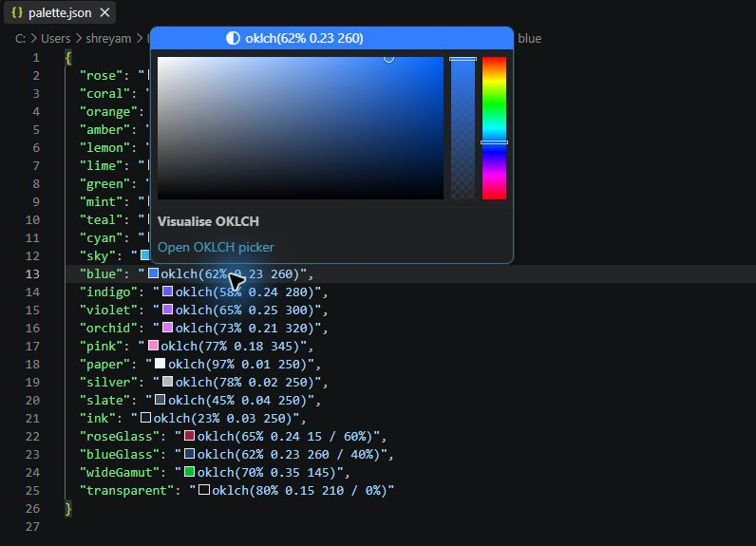Screen dimensions: 756x546
Task: Click the value oklch(77% 0.18 345)
Action: click(231, 346)
